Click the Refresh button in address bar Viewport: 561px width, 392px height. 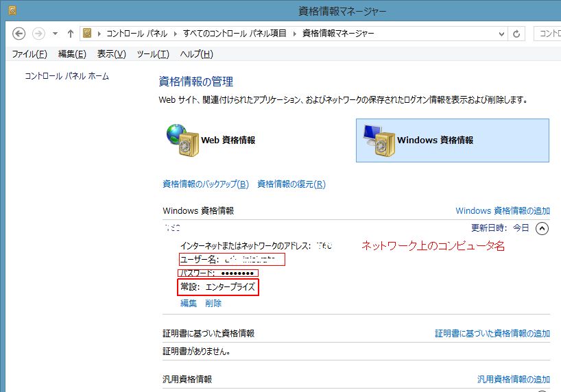point(516,34)
